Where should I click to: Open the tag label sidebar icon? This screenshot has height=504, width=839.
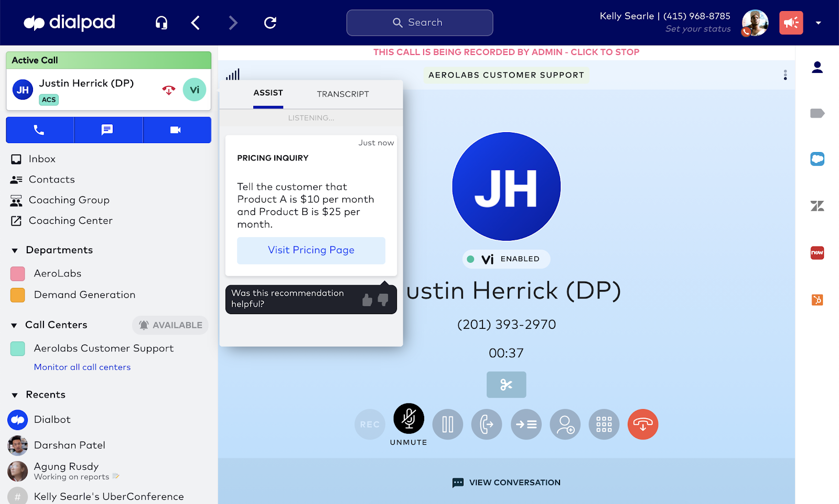817,113
